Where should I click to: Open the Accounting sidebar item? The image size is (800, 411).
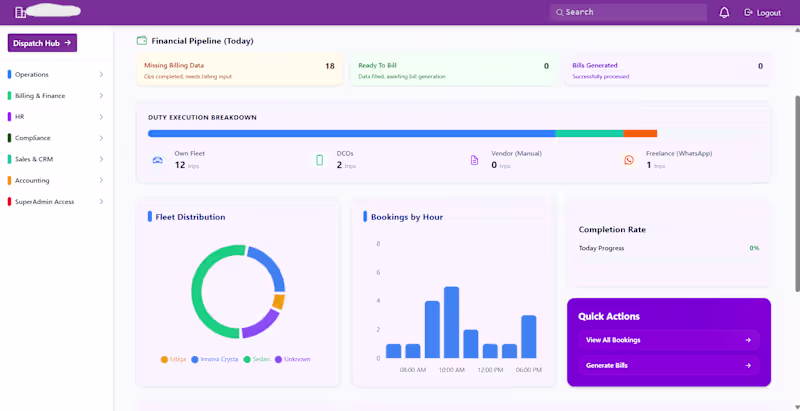[56, 181]
